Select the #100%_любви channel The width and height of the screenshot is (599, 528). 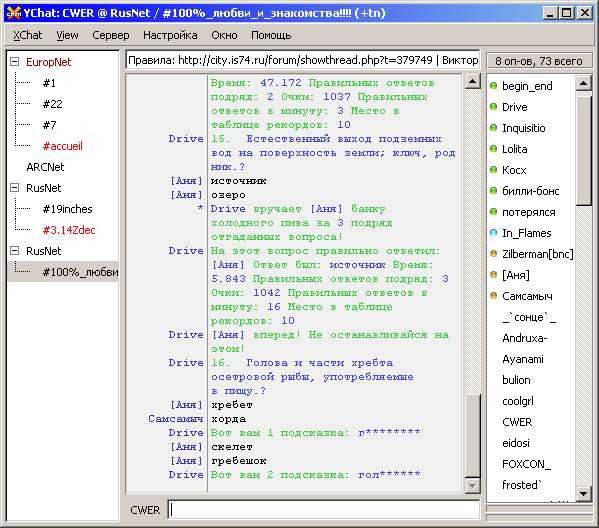click(81, 272)
